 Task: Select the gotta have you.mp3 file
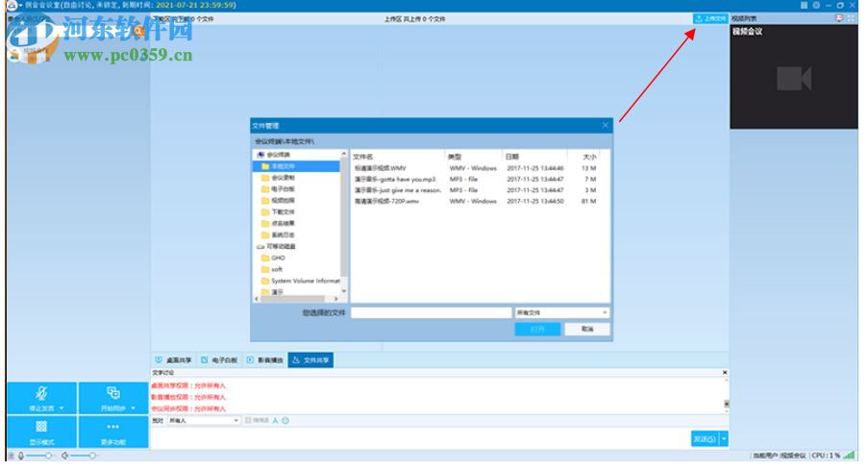coord(475,180)
